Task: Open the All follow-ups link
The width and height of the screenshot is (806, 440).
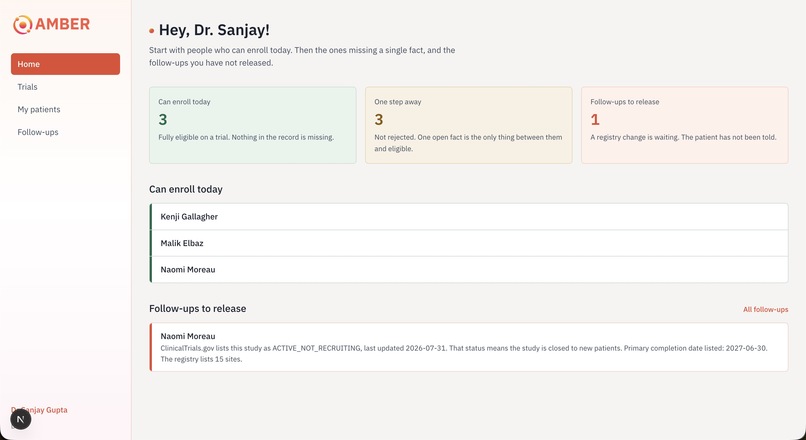Action: point(765,309)
